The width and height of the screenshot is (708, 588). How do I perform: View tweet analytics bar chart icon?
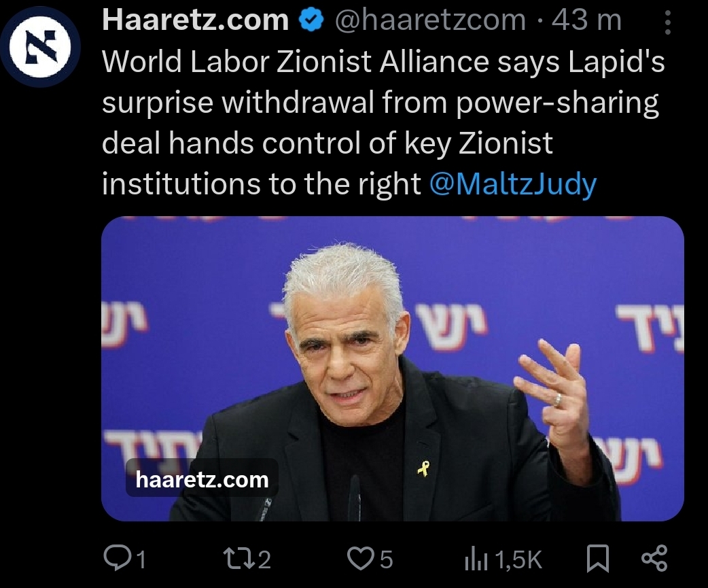tap(476, 559)
